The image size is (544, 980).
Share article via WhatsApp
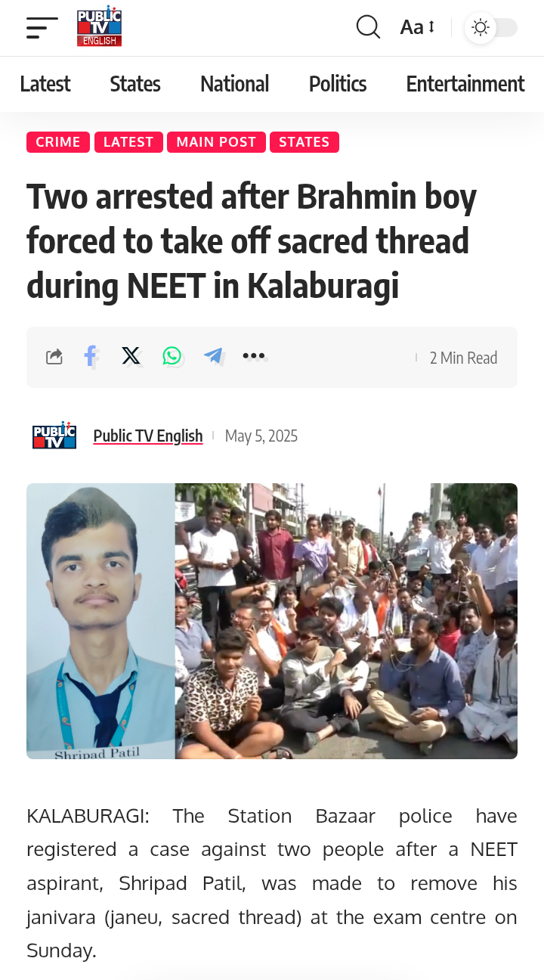[172, 356]
